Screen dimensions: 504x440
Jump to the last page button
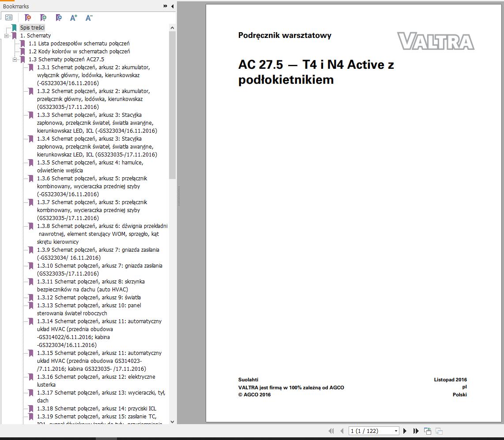tap(416, 431)
